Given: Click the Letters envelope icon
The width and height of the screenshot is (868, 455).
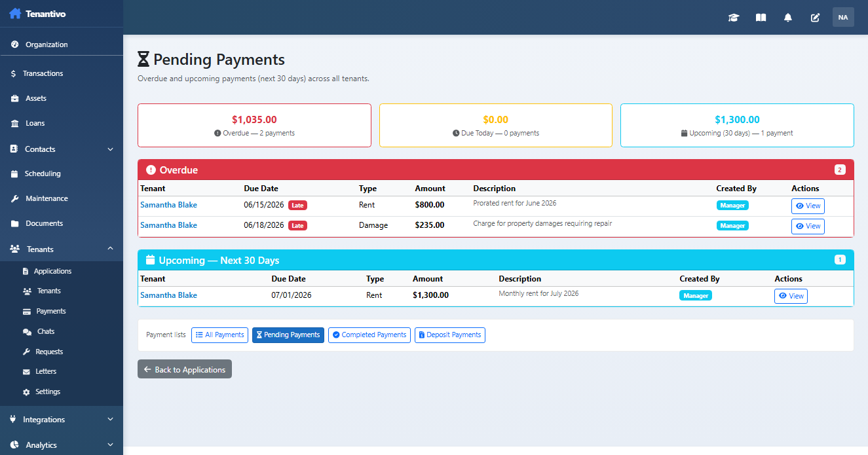Looking at the screenshot, I should [27, 372].
